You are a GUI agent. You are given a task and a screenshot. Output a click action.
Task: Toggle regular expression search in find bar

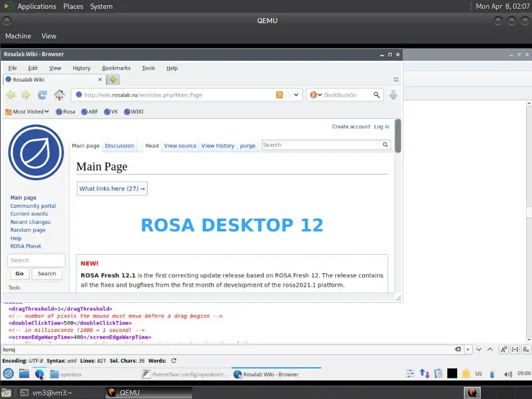pyautogui.click(x=526, y=350)
